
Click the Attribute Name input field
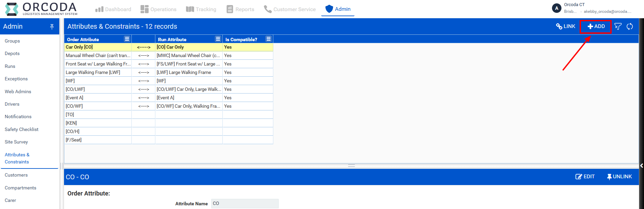245,204
